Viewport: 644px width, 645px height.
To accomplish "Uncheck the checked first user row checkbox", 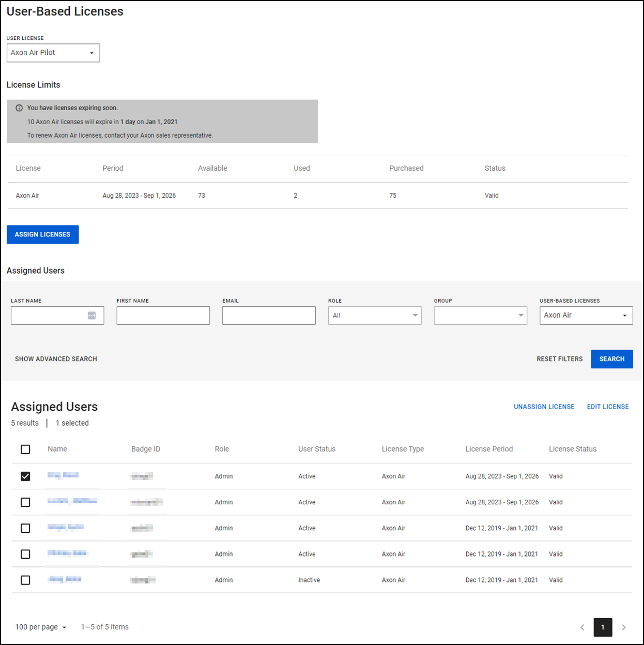I will pos(25,476).
